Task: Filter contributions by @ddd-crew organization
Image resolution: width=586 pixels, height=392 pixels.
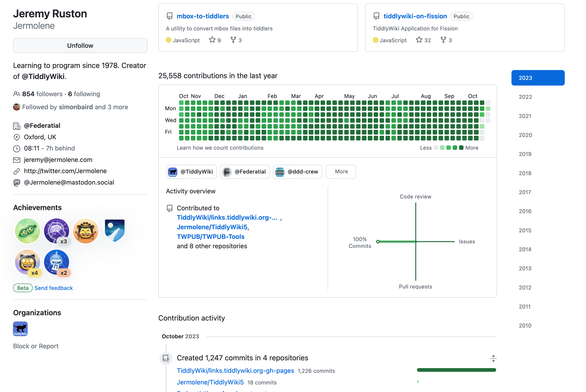Action: tap(297, 172)
